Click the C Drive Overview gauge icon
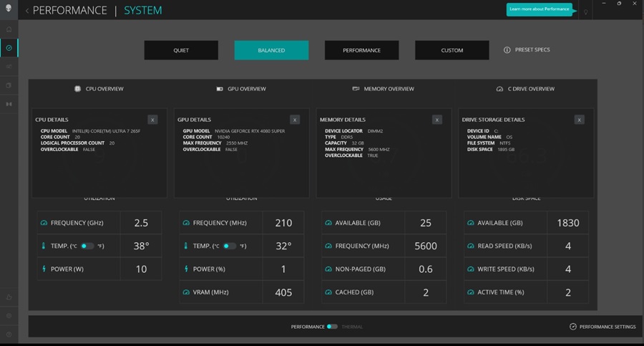Viewport: 644px width, 346px height. [499, 89]
